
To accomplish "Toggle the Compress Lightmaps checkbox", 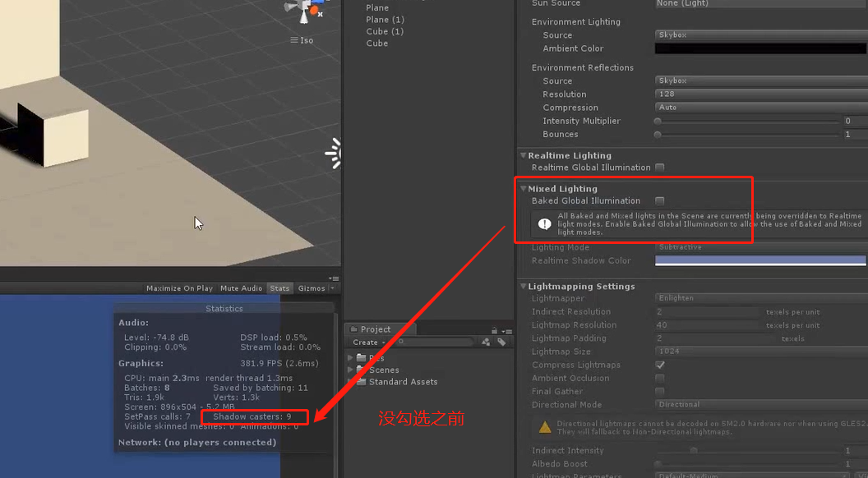I will coord(660,365).
